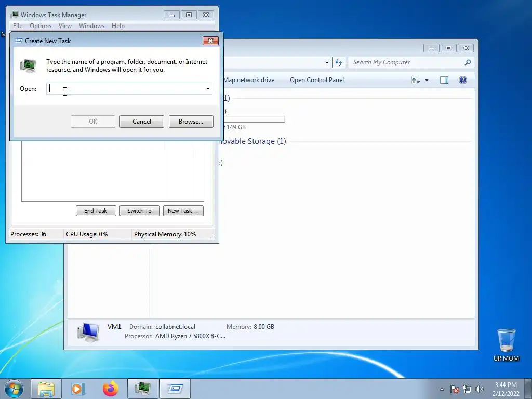The width and height of the screenshot is (532, 399).
Task: Expand the view options dropdown arrow
Action: tap(427, 80)
